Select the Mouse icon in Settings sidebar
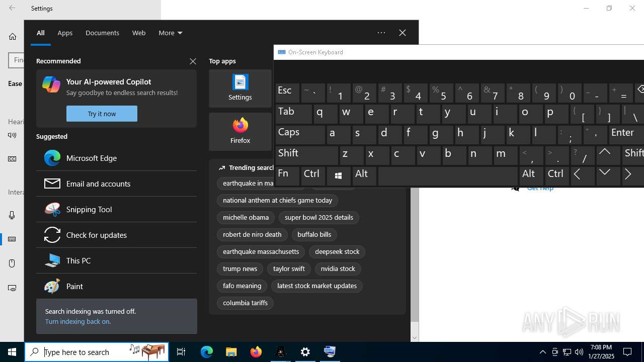This screenshot has width=644, height=362. [x=12, y=263]
